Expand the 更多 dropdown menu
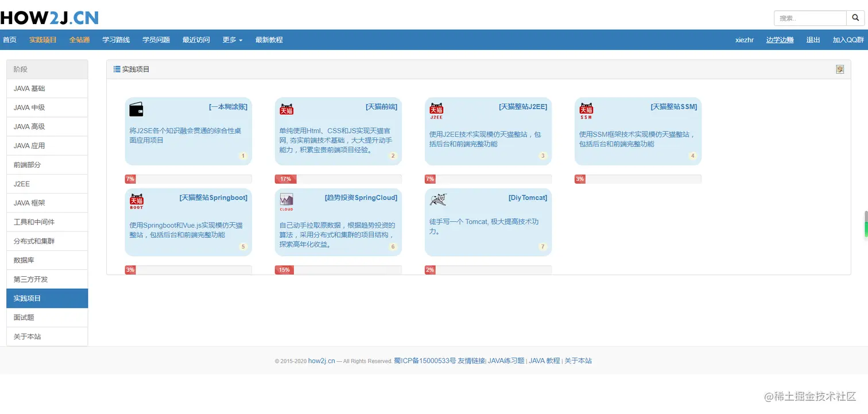Viewport: 868px width, 414px height. 232,40
